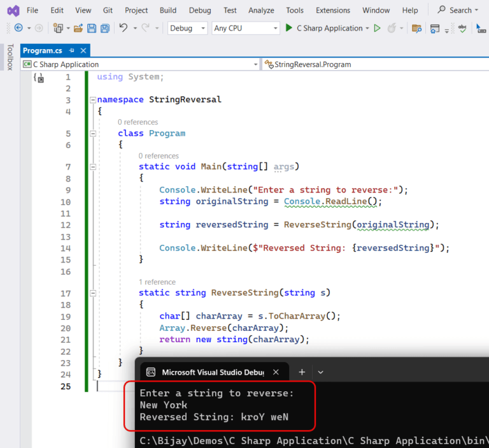Expand the Redo history dropdown arrow
The width and height of the screenshot is (489, 448).
click(157, 29)
